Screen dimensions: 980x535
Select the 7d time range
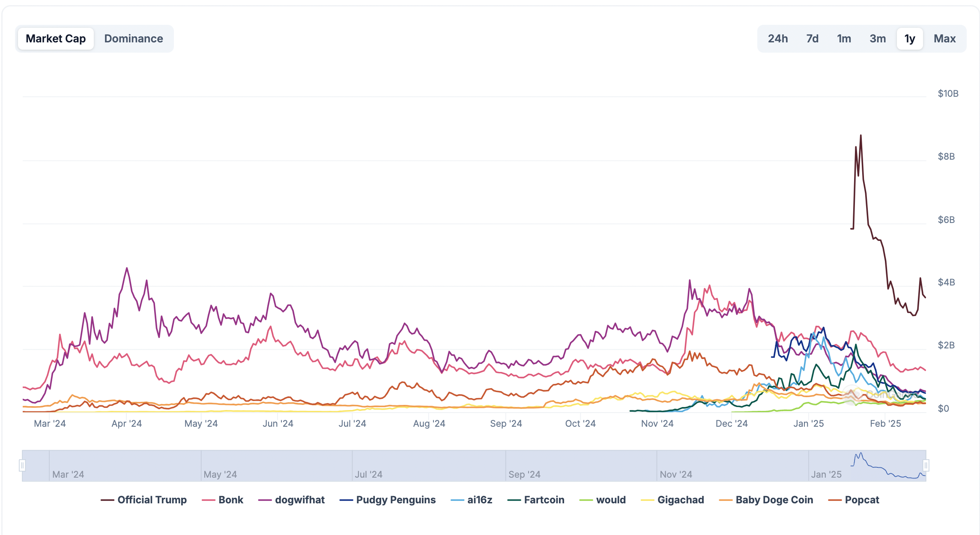812,39
